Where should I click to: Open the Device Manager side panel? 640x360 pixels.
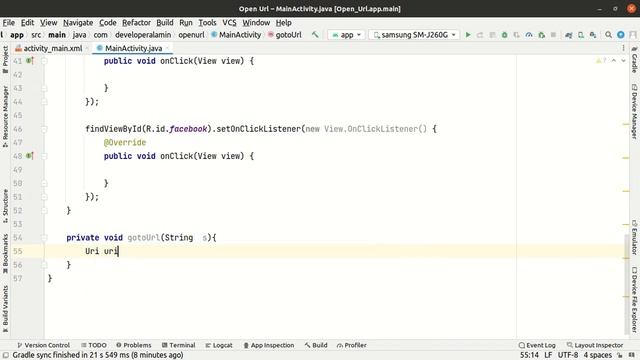coord(634,111)
